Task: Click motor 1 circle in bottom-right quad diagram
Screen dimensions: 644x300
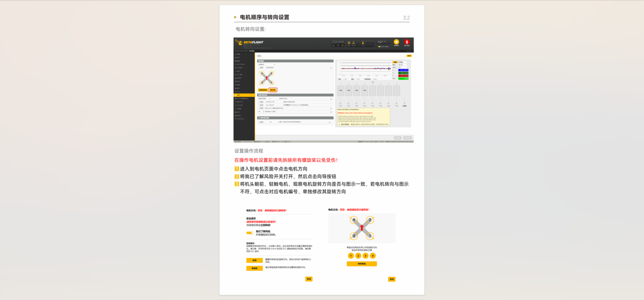Action: click(x=370, y=236)
